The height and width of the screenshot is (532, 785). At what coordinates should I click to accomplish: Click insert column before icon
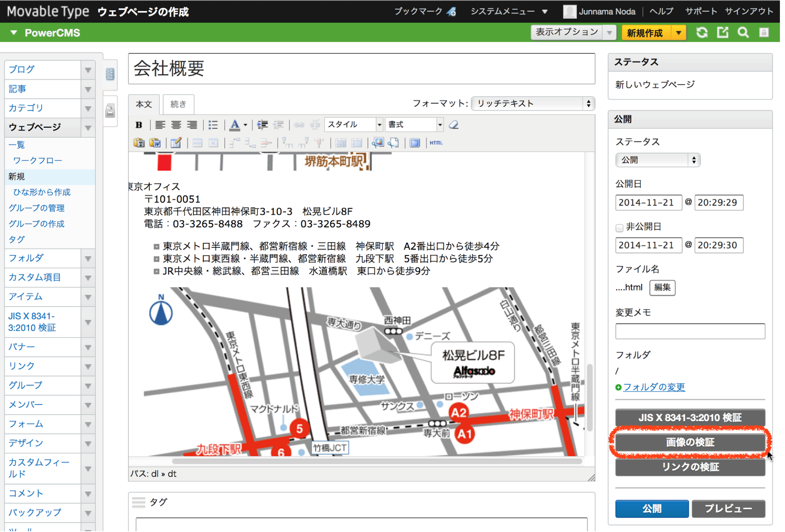pos(287,143)
